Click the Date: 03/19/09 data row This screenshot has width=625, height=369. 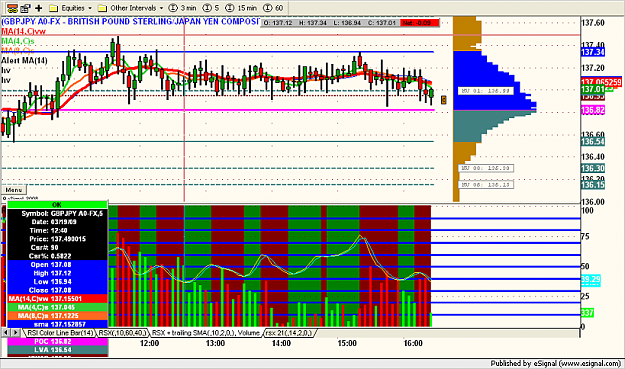57,222
